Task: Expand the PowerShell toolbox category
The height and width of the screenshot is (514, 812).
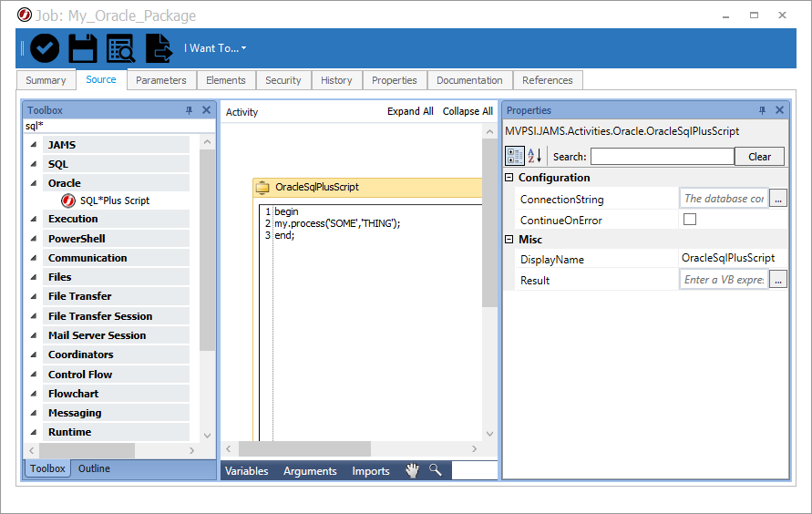Action: [33, 239]
